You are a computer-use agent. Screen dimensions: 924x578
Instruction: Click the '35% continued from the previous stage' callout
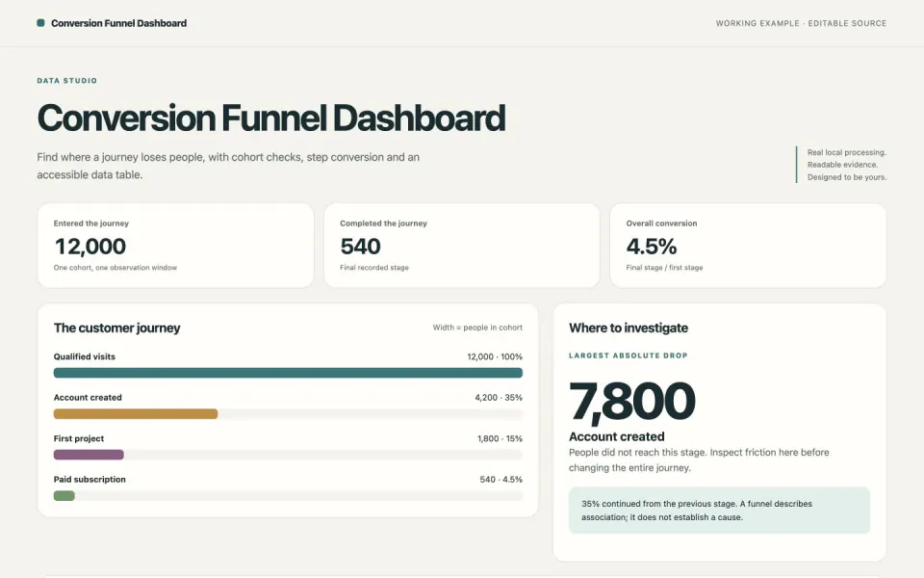point(719,511)
